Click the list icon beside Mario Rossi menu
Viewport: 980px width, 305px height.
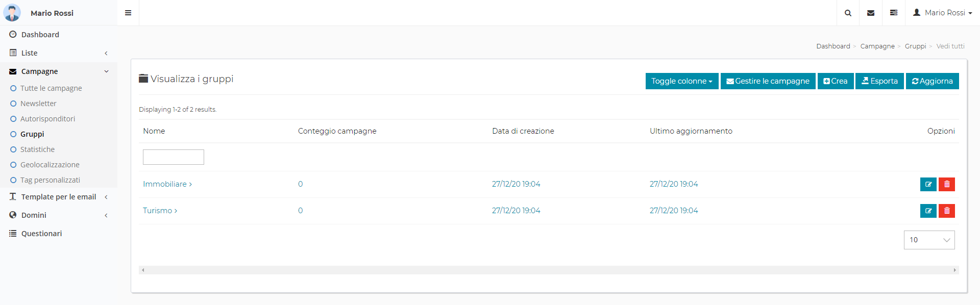click(894, 13)
